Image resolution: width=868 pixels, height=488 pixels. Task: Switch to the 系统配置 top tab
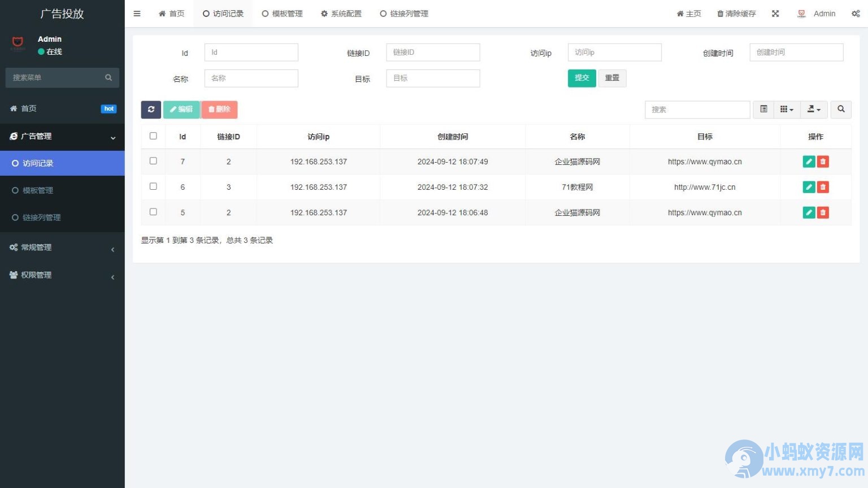[341, 14]
